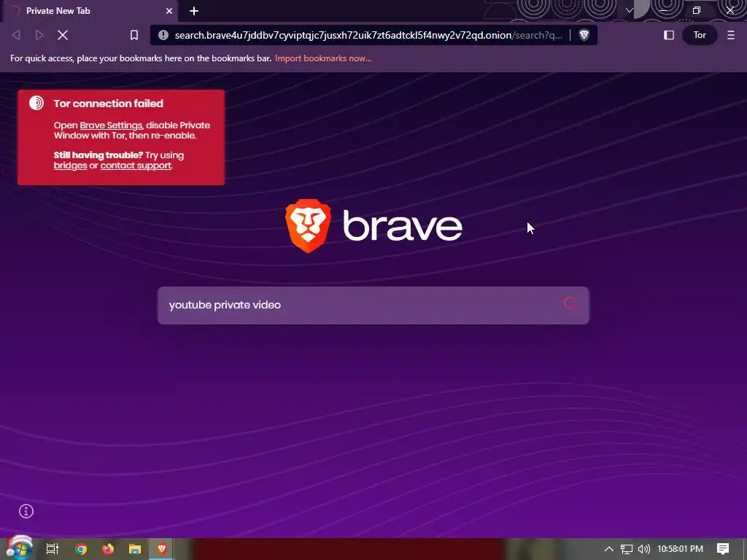747x560 pixels.
Task: Click Import bookmarks now link
Action: pyautogui.click(x=323, y=58)
